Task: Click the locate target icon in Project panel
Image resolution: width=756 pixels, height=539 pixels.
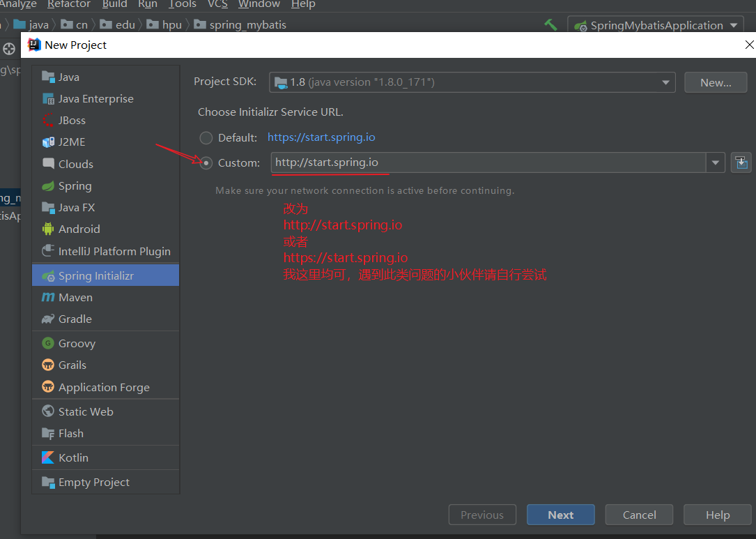Action: point(9,49)
